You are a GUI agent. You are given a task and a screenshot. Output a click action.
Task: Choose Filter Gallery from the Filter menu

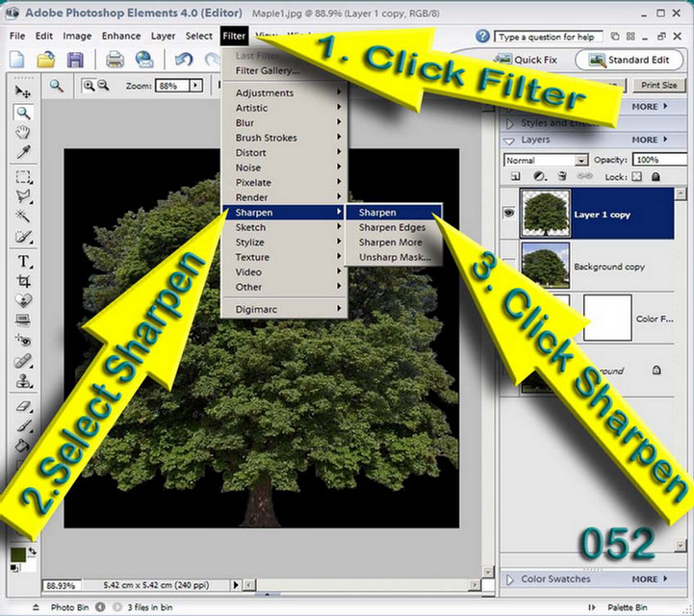268,71
